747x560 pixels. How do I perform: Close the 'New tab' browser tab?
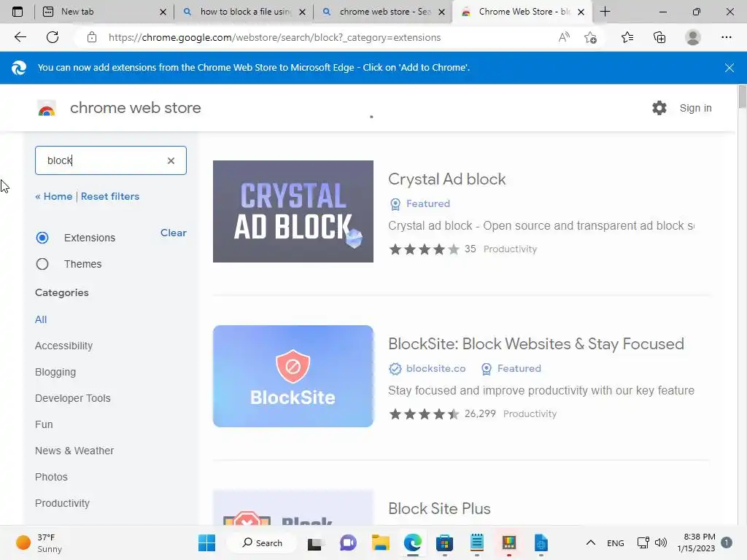tap(163, 12)
